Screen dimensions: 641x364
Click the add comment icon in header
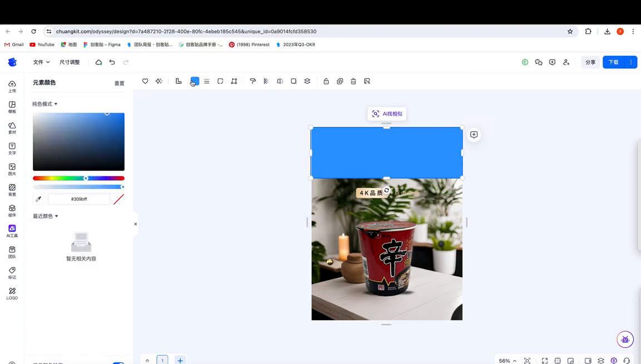point(553,62)
